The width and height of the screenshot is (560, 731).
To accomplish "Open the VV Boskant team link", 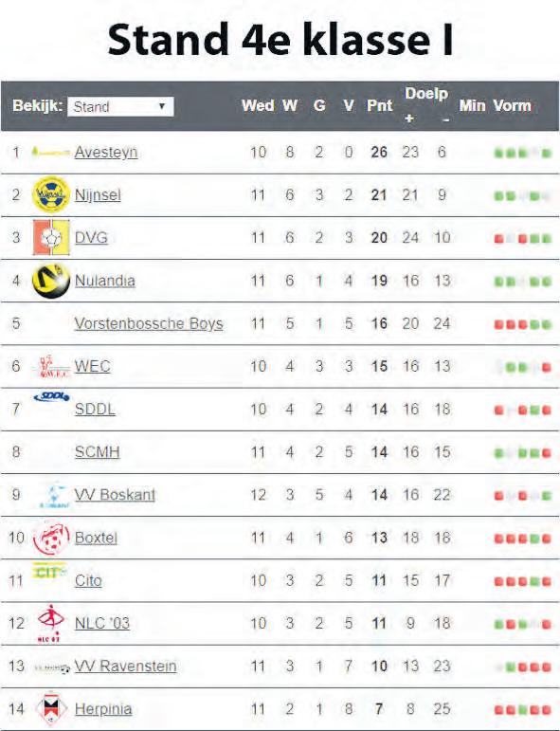I will pos(115,495).
